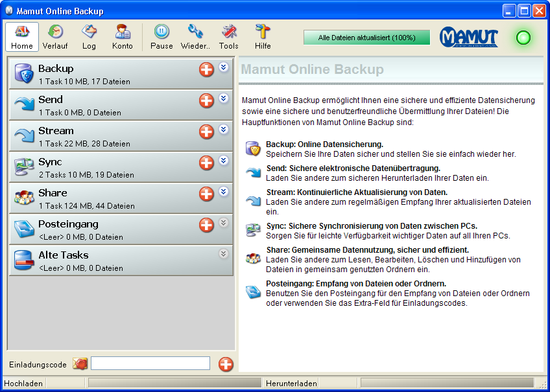Expand the Send section

224,98
